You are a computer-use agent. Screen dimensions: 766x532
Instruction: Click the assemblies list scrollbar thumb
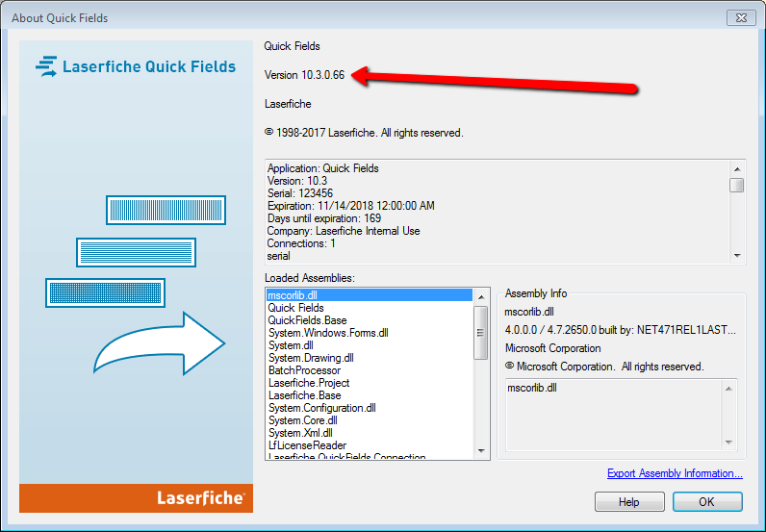coord(481,333)
